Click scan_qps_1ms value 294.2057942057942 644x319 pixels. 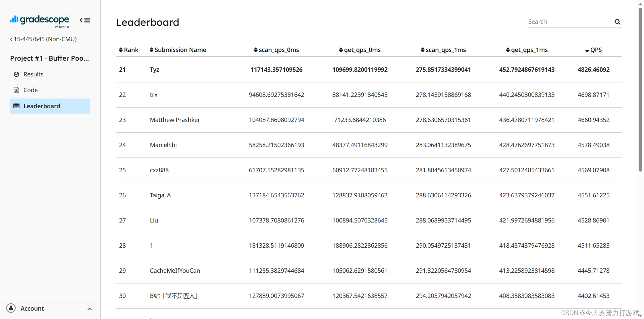(x=443, y=296)
